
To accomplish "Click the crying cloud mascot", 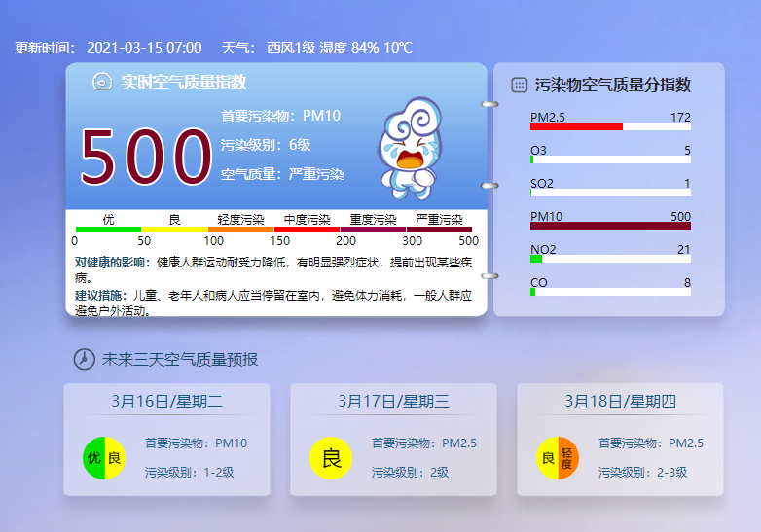I will (410, 149).
